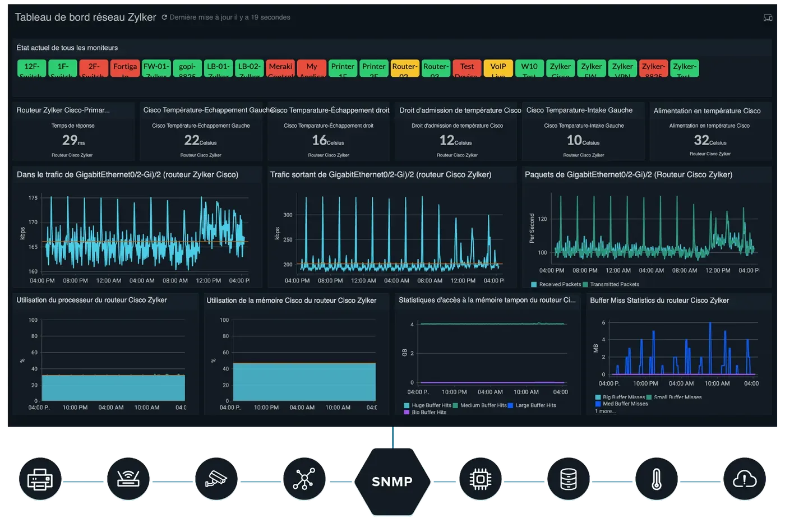
Task: Select the printer icon in the SNMP row
Action: tap(40, 479)
